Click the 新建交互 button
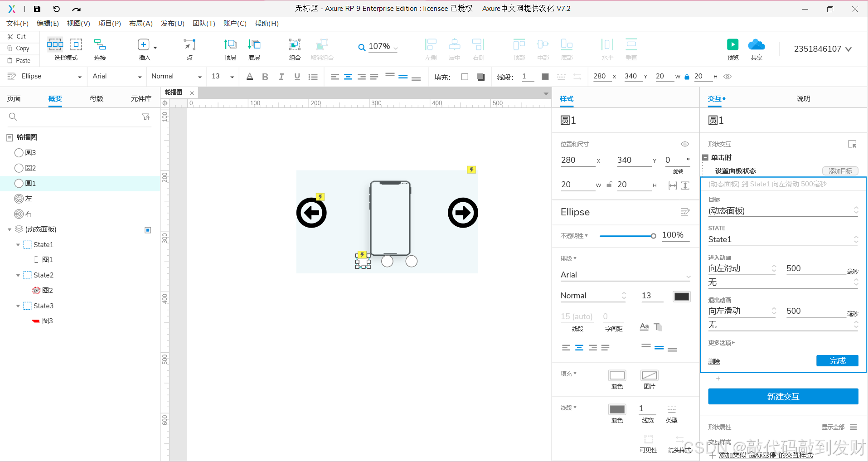Screen dimensions: 868x462 coord(783,396)
